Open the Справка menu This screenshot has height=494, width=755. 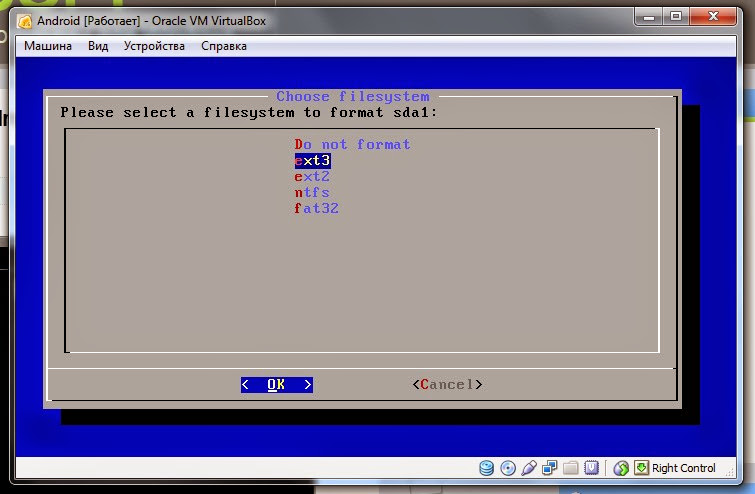[224, 46]
